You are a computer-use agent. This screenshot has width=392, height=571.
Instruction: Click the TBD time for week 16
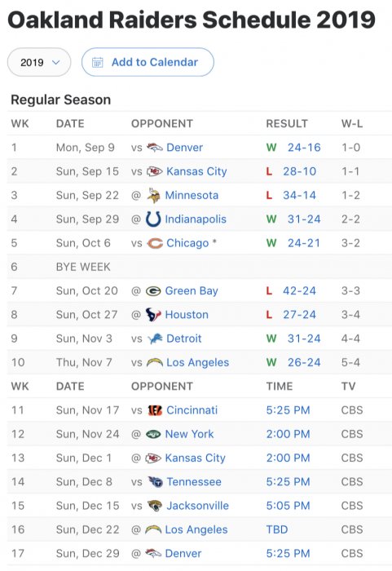(277, 529)
